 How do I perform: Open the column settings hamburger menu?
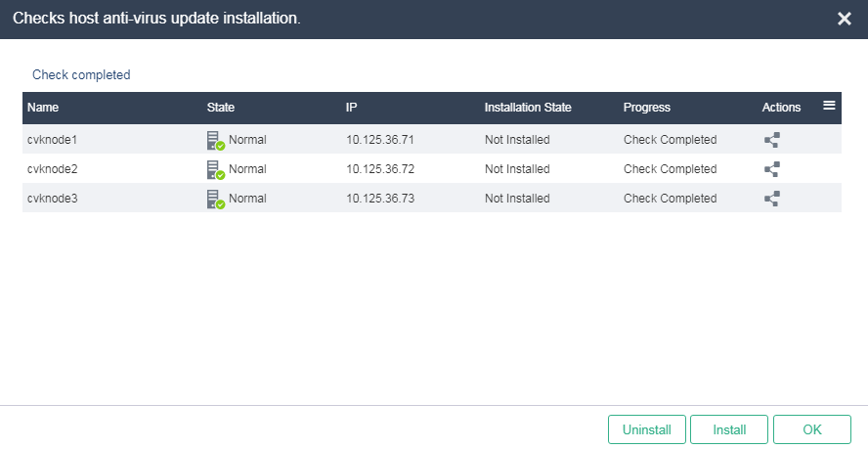[829, 106]
